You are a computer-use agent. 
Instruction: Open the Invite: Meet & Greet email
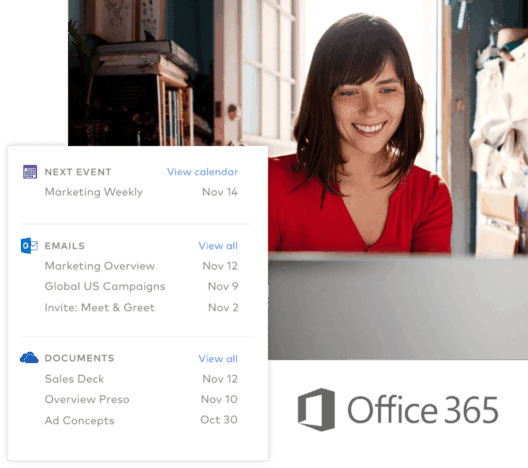point(100,307)
